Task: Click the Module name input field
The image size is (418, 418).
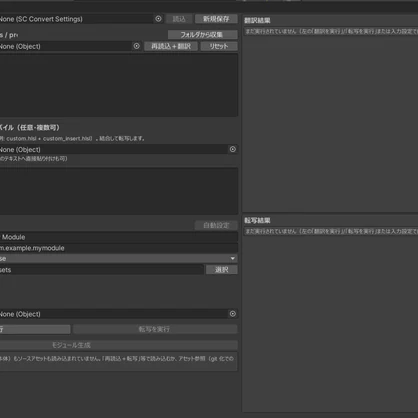Action: point(119,237)
